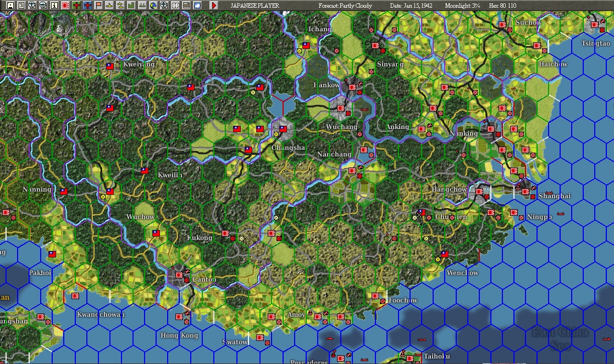The height and width of the screenshot is (364, 614).
Task: Select the Chinese unit flag beside Nanning
Action: click(x=63, y=192)
